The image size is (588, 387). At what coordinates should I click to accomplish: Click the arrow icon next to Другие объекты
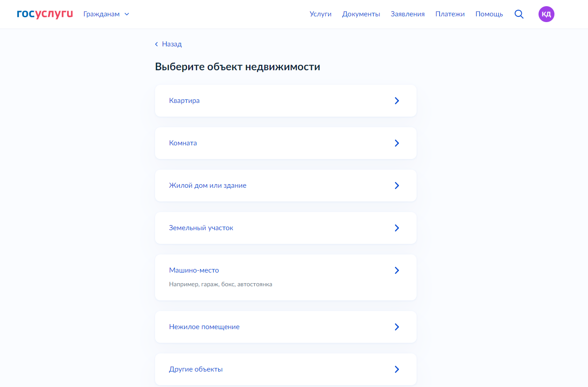(396, 369)
